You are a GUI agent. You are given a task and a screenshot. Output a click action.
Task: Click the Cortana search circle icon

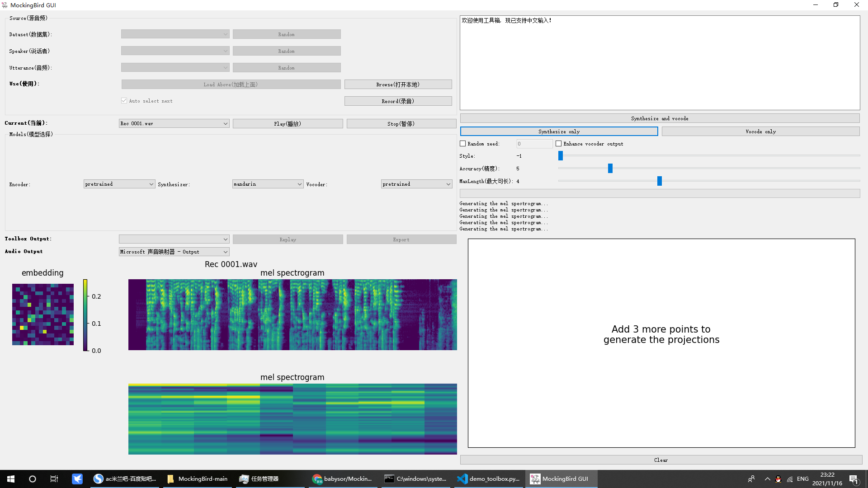33,479
